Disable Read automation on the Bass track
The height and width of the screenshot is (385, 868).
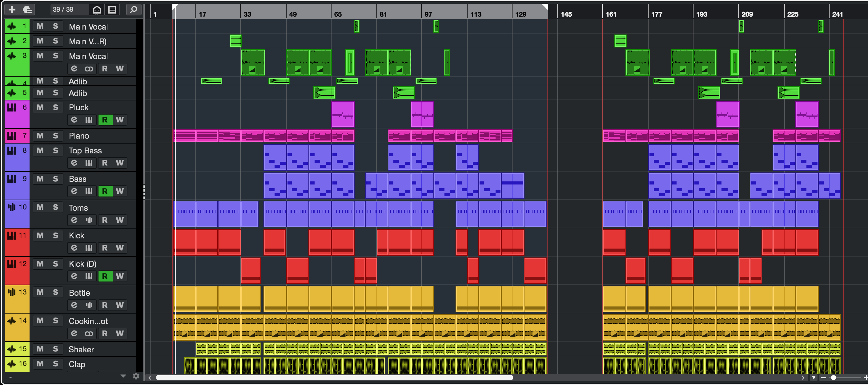click(x=105, y=191)
